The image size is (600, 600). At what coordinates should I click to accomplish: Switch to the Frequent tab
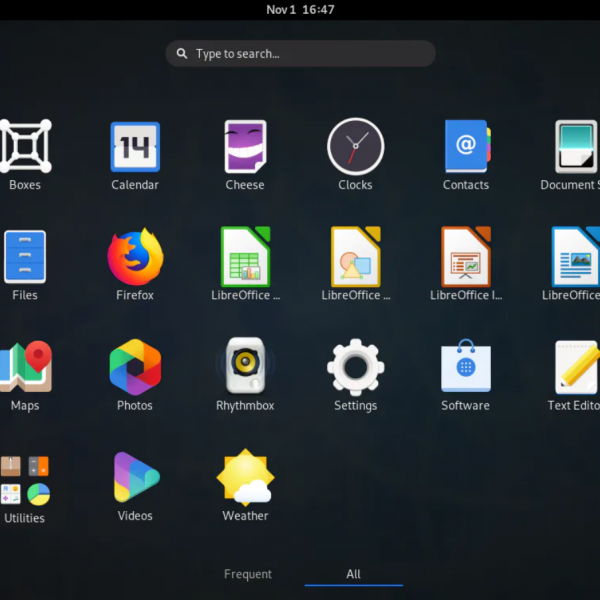point(248,574)
